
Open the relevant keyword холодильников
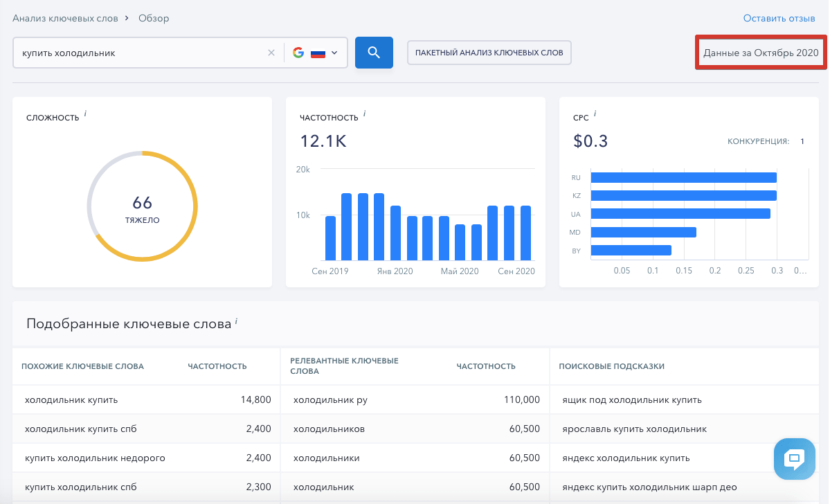[329, 429]
